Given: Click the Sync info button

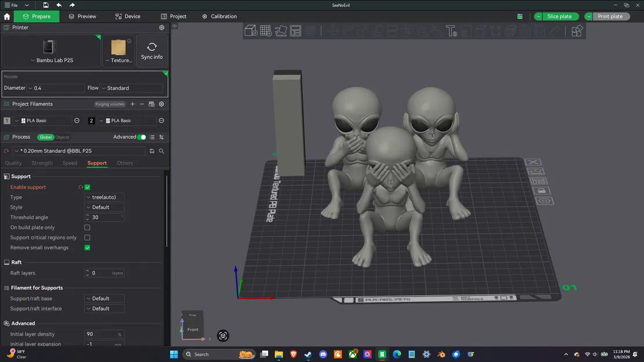Looking at the screenshot, I should point(152,51).
